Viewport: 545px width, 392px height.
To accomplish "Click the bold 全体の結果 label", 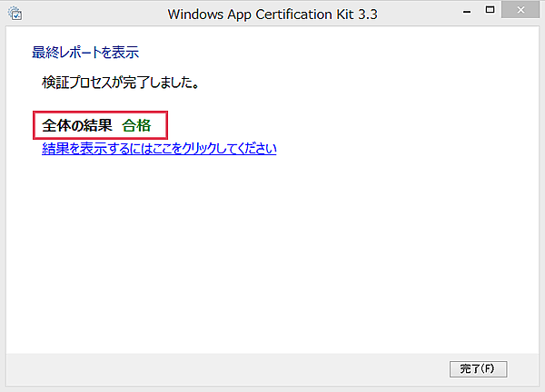I will point(77,125).
